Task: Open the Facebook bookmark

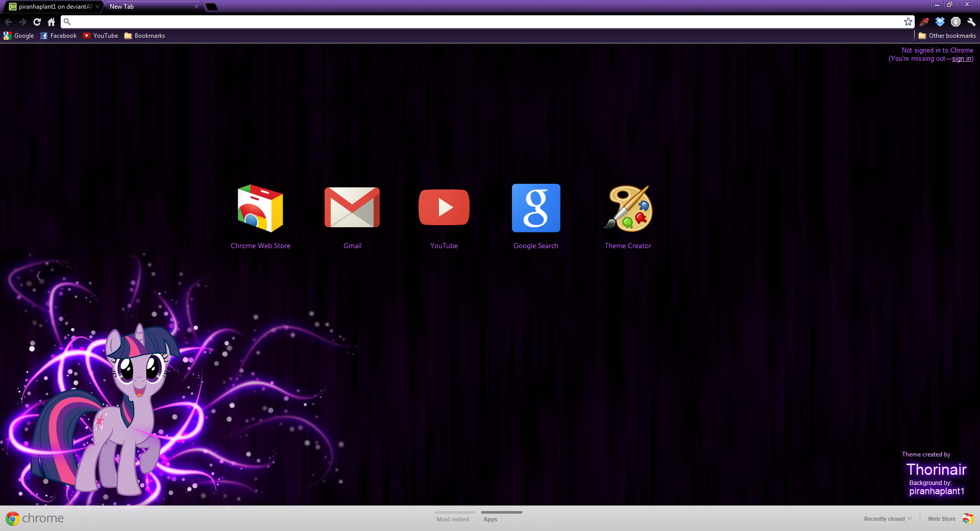Action: pos(58,36)
